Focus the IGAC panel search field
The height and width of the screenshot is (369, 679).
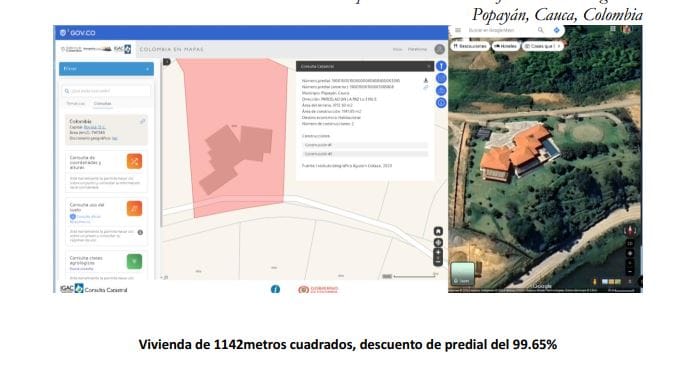click(x=107, y=91)
